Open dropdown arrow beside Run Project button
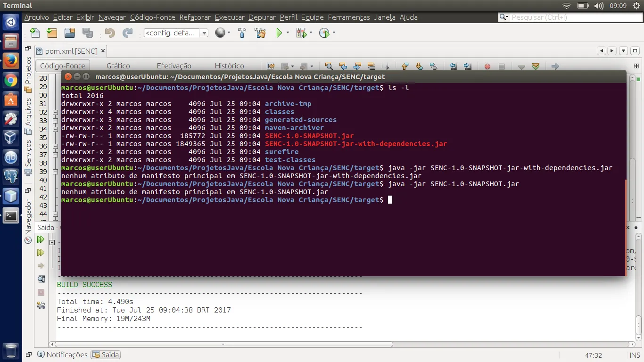The image size is (644, 362). [x=287, y=33]
